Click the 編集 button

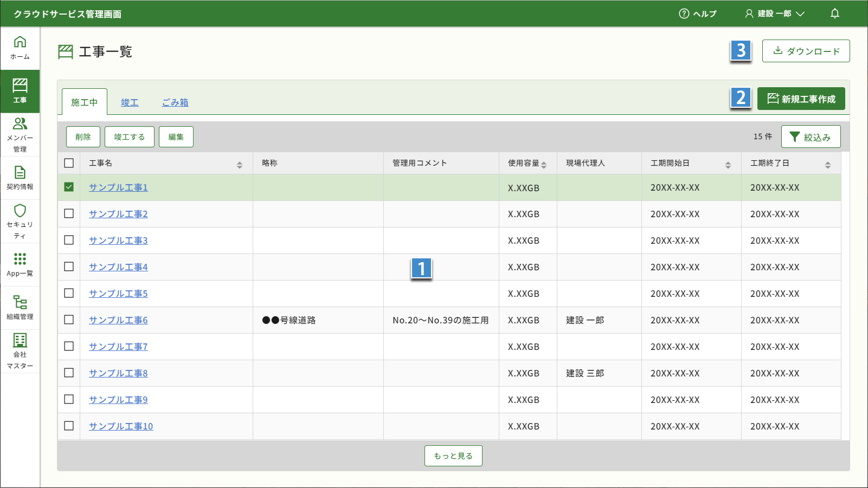[x=176, y=136]
